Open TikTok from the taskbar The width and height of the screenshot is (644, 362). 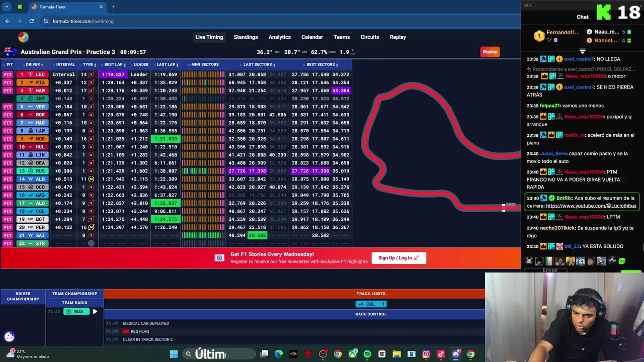[441, 354]
